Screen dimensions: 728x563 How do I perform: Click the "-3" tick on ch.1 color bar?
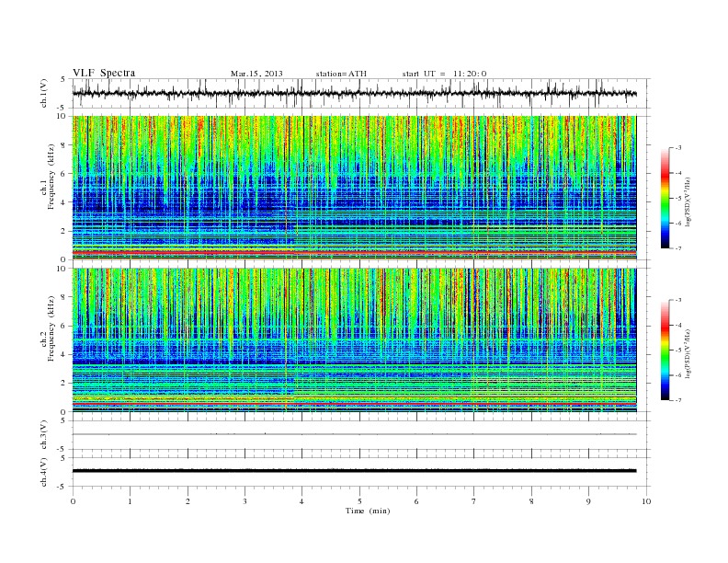[x=678, y=148]
